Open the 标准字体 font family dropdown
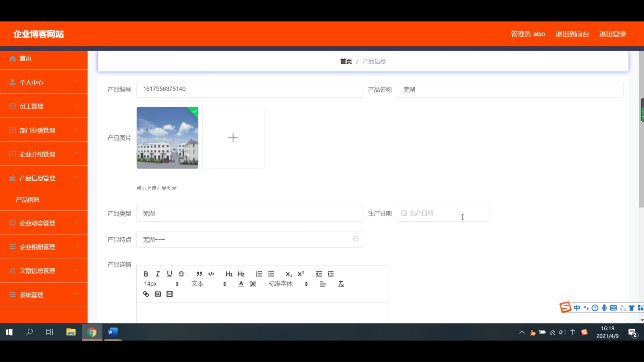644x362 pixels. click(288, 284)
